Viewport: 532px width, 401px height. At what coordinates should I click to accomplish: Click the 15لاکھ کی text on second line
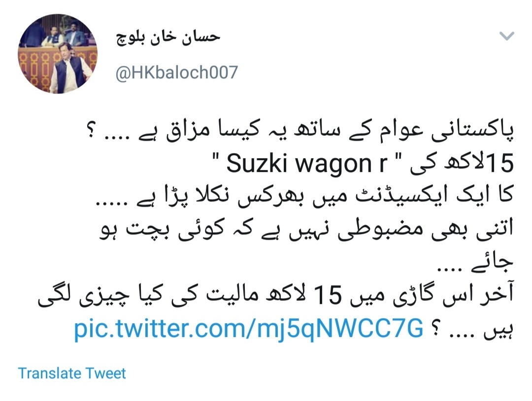click(462, 163)
